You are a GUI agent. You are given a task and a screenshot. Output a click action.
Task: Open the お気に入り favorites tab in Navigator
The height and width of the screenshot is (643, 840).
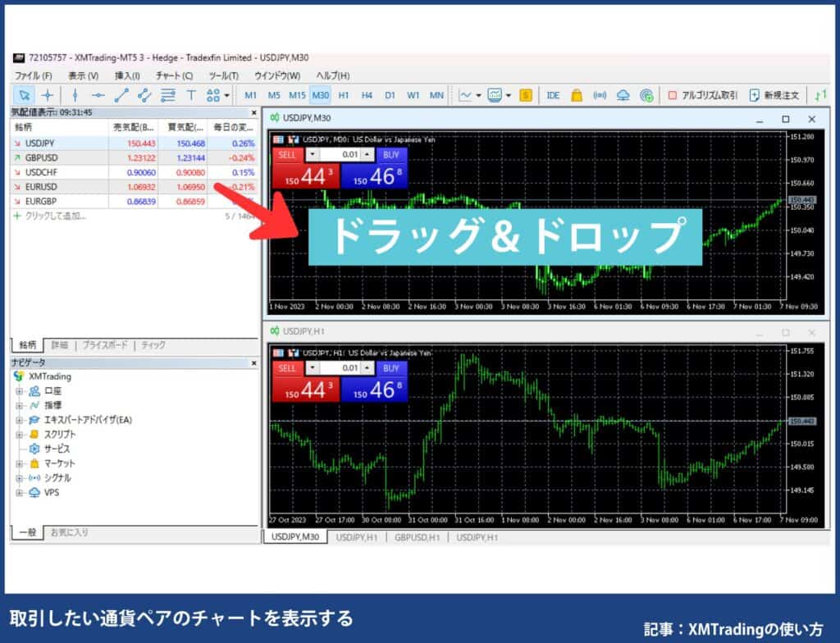click(69, 532)
